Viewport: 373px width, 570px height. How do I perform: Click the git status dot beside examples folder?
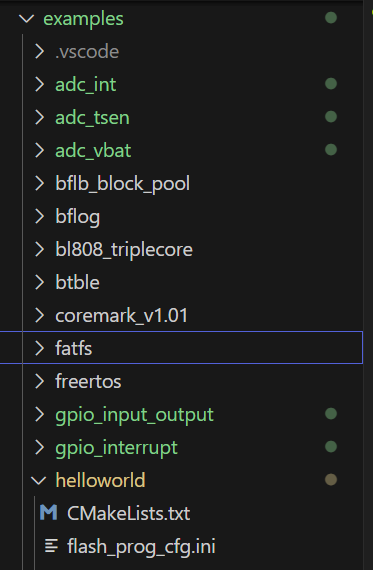pos(331,18)
